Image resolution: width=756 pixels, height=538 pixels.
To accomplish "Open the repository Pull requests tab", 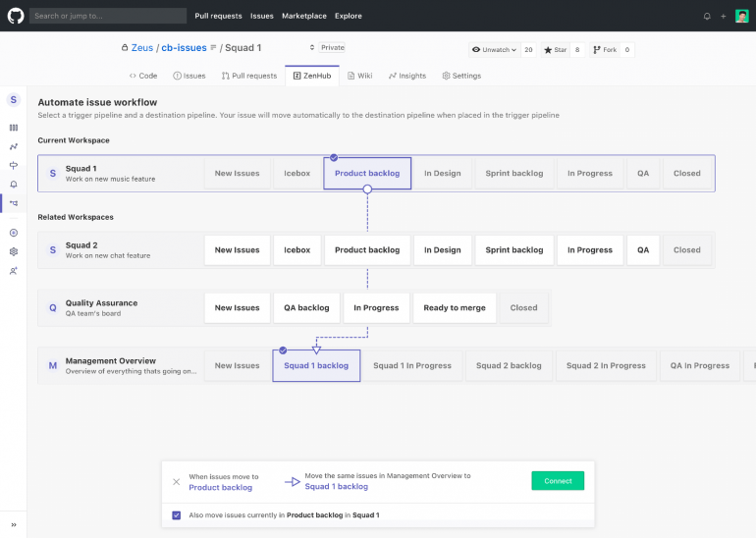I will pos(249,76).
